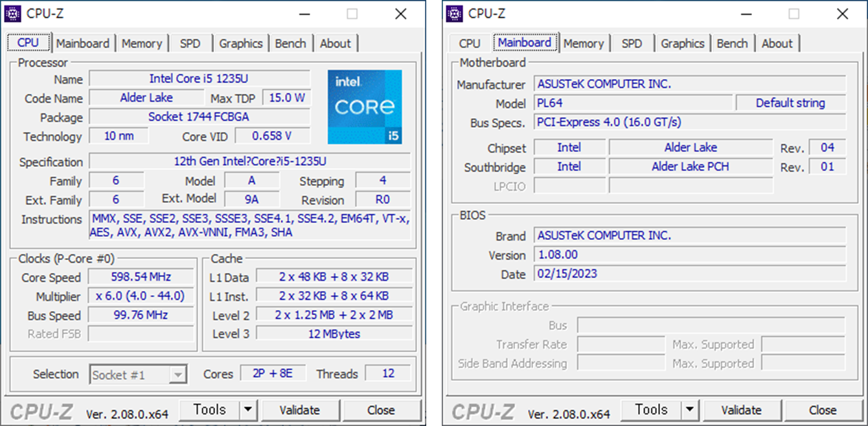Click the Level 2 cache value
Image resolution: width=868 pixels, height=426 pixels.
coord(334,315)
